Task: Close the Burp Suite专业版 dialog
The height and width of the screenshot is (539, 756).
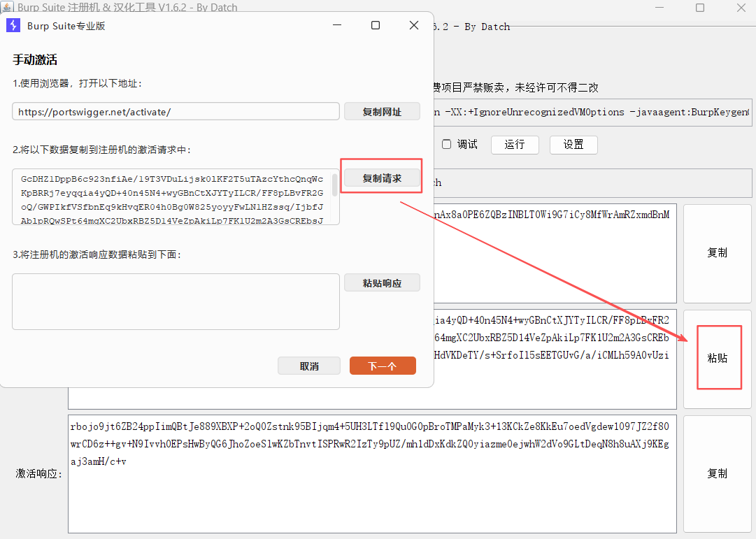Action: click(414, 25)
